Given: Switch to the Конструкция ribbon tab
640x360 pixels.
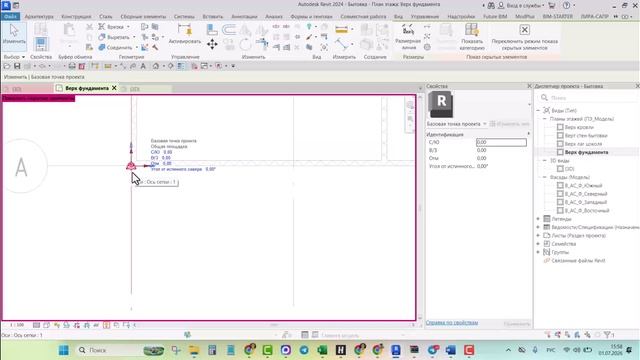Looking at the screenshot, I should click(76, 17).
